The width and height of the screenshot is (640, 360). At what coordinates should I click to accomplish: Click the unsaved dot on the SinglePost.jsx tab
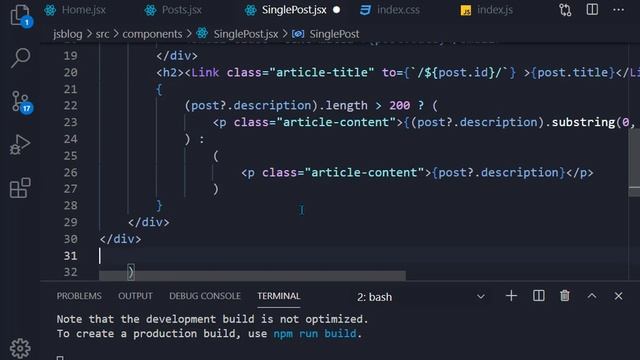click(336, 10)
